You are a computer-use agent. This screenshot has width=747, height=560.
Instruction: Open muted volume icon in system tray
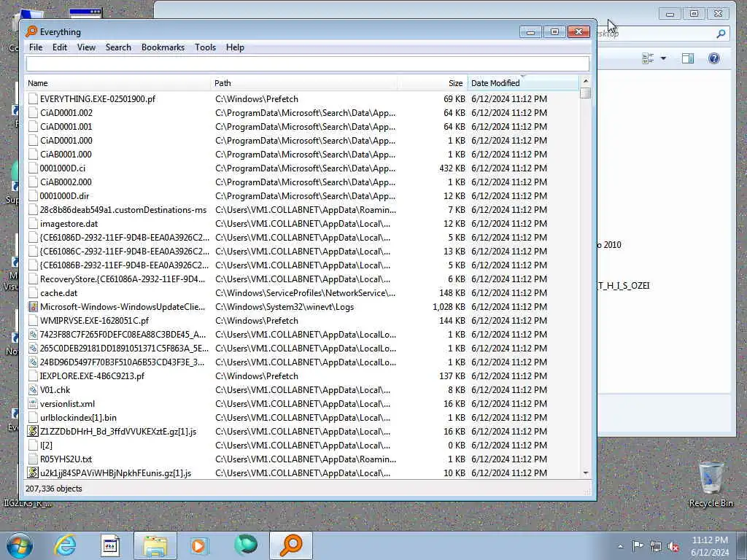tap(673, 547)
